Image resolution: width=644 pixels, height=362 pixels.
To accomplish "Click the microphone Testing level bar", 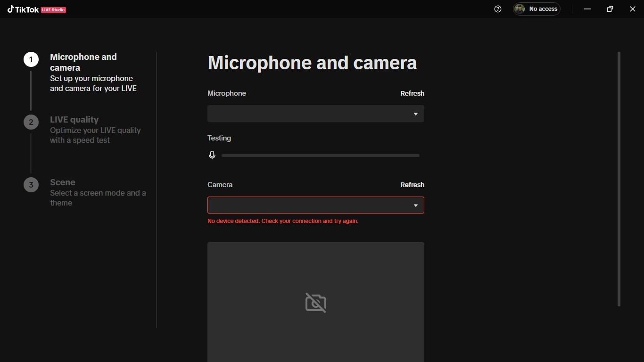I will click(x=321, y=156).
